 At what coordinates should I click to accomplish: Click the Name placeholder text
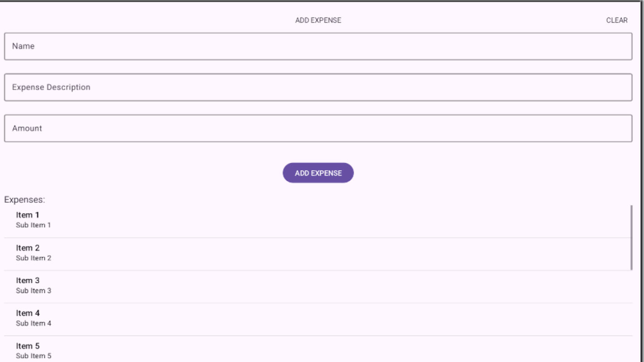pyautogui.click(x=23, y=46)
